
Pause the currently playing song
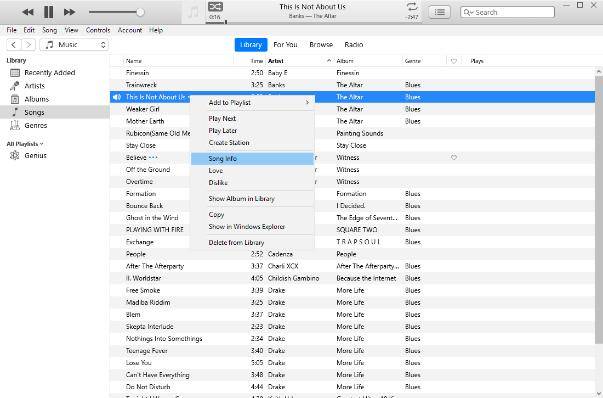[x=48, y=12]
